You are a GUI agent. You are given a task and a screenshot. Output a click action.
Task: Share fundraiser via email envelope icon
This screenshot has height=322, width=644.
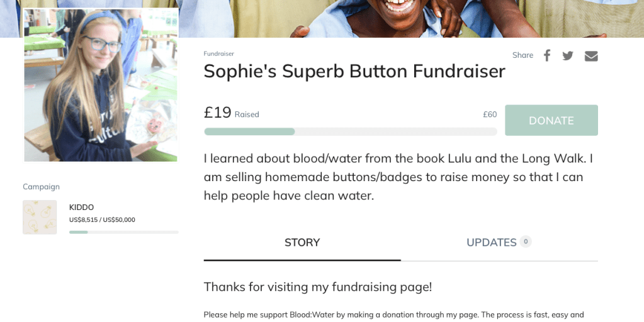pyautogui.click(x=591, y=56)
